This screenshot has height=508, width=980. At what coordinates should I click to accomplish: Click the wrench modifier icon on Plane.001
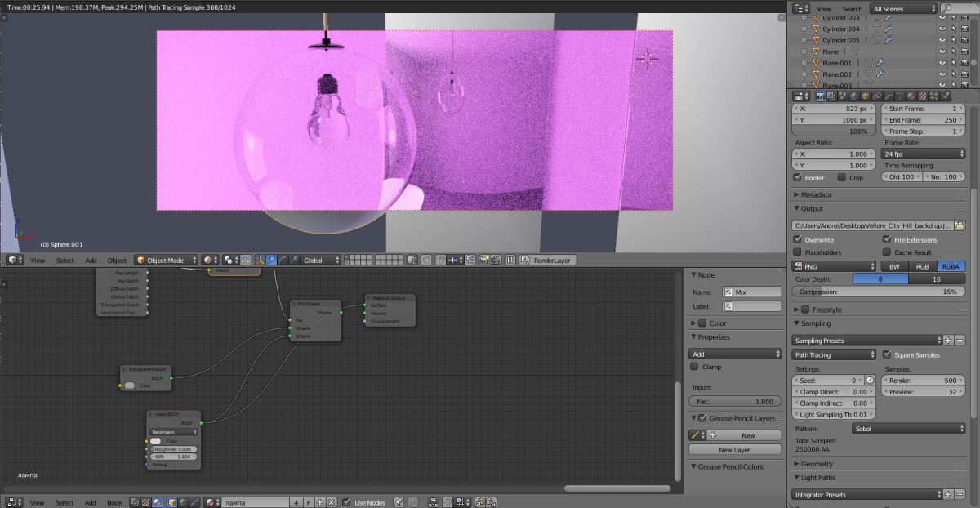pyautogui.click(x=882, y=63)
